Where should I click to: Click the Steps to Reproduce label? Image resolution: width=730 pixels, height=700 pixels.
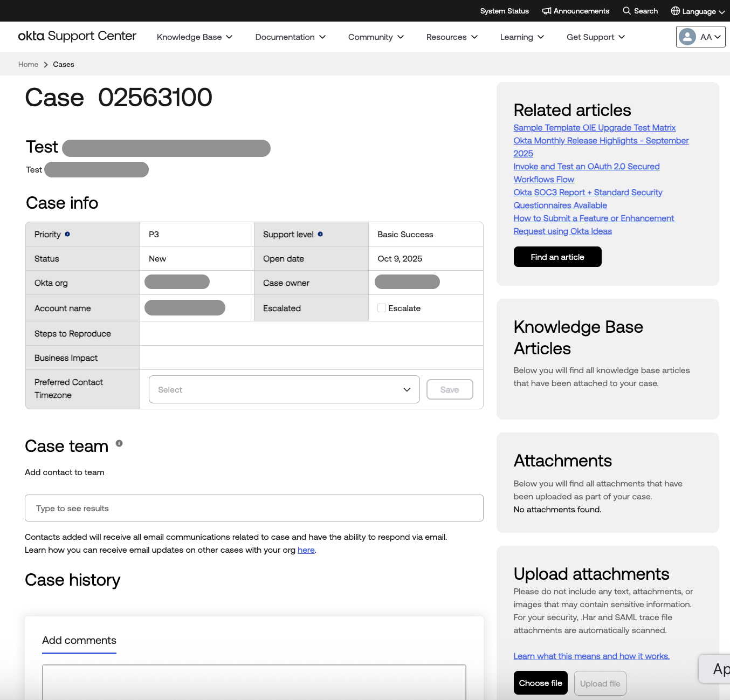click(73, 334)
